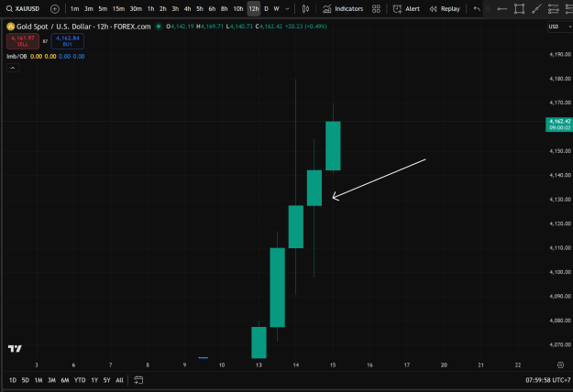This screenshot has height=392, width=573.
Task: Select the Fibonacci retracement tool
Action: 553,9
